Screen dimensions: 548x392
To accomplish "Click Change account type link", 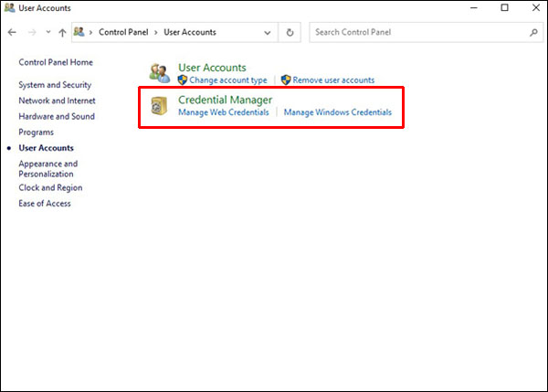I will pos(227,80).
